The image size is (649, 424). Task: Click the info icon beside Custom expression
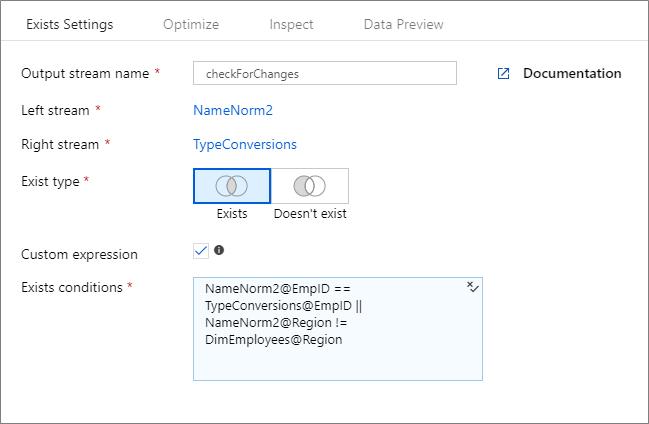[219, 250]
